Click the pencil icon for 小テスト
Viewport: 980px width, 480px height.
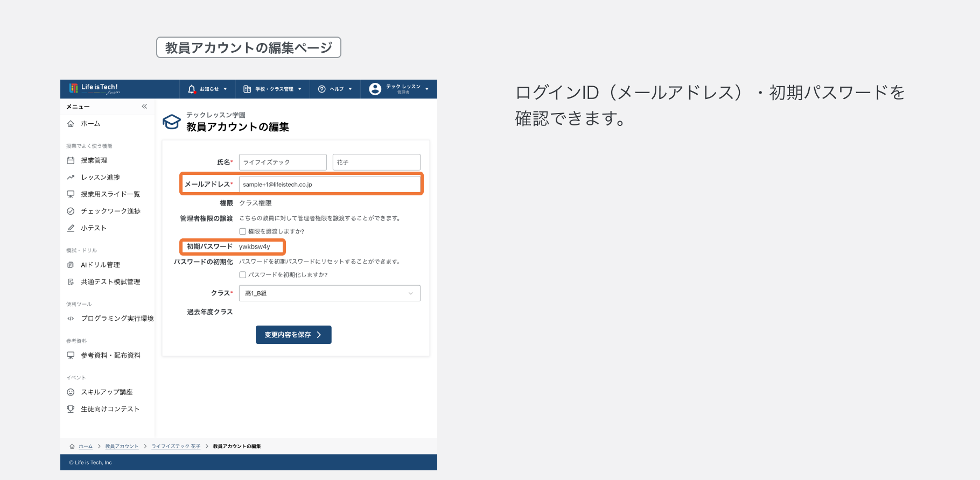coord(71,228)
